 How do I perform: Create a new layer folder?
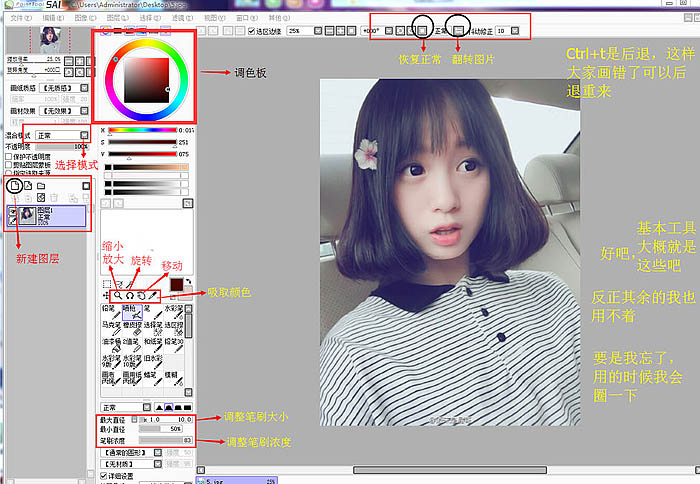tap(41, 185)
